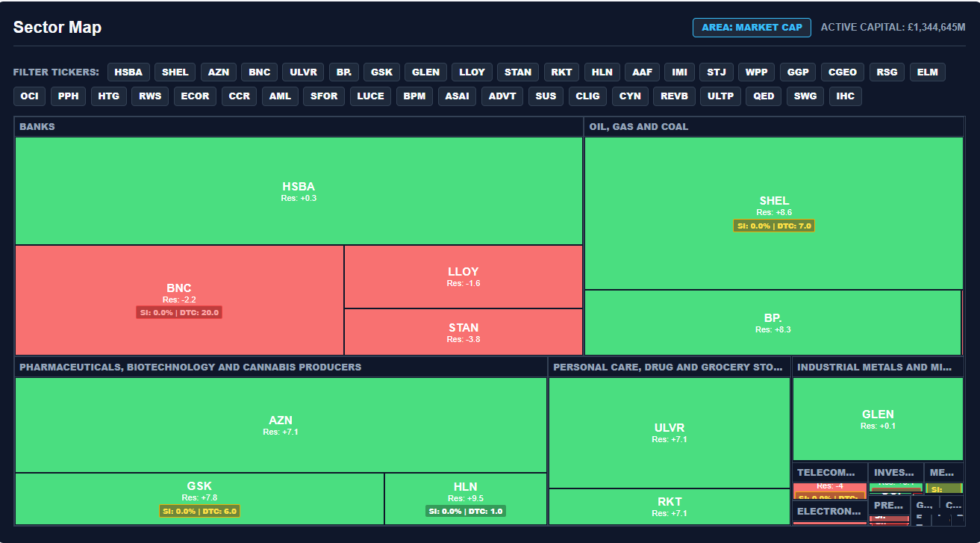Filter by the ULVR ticker chip
Viewport: 980px width, 543px height.
click(304, 72)
